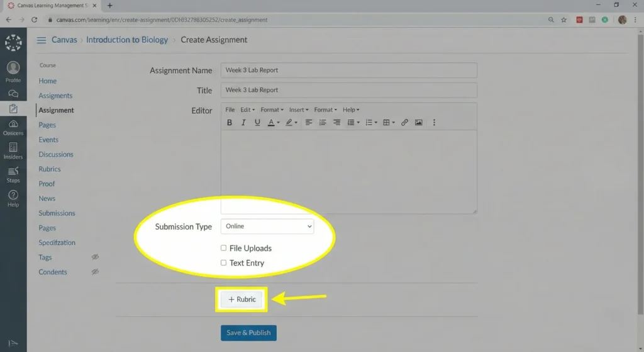Open the Help question mark icon
The width and height of the screenshot is (644, 352).
click(13, 195)
